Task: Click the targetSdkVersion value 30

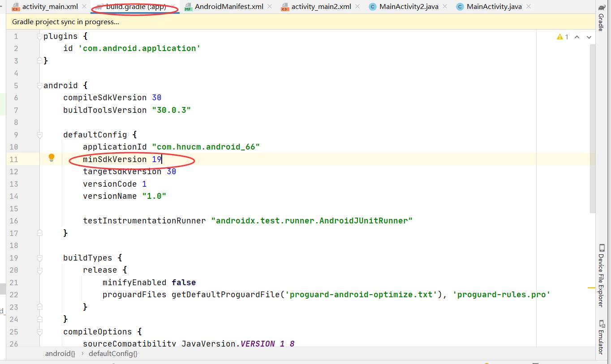Action: coord(171,171)
